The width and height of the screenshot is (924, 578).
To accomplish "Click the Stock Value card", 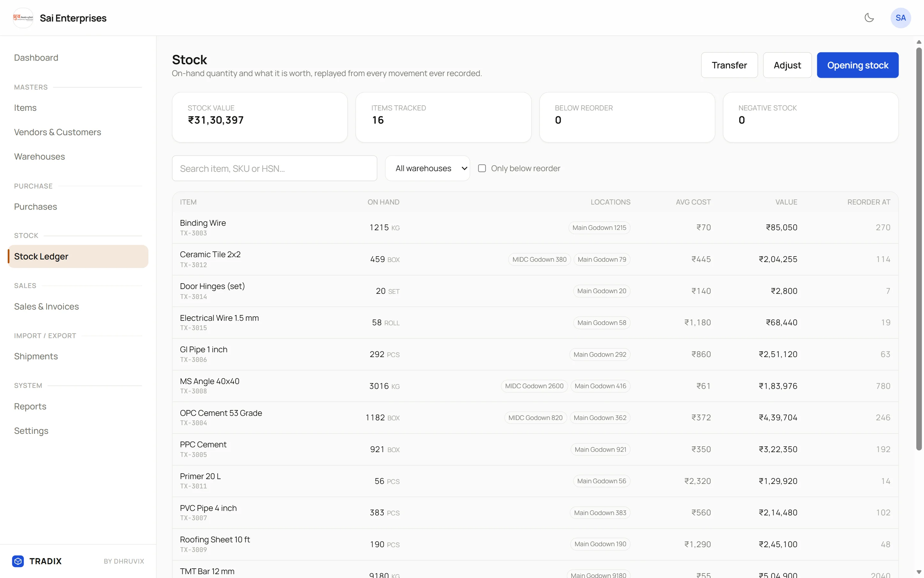I will pos(260,117).
